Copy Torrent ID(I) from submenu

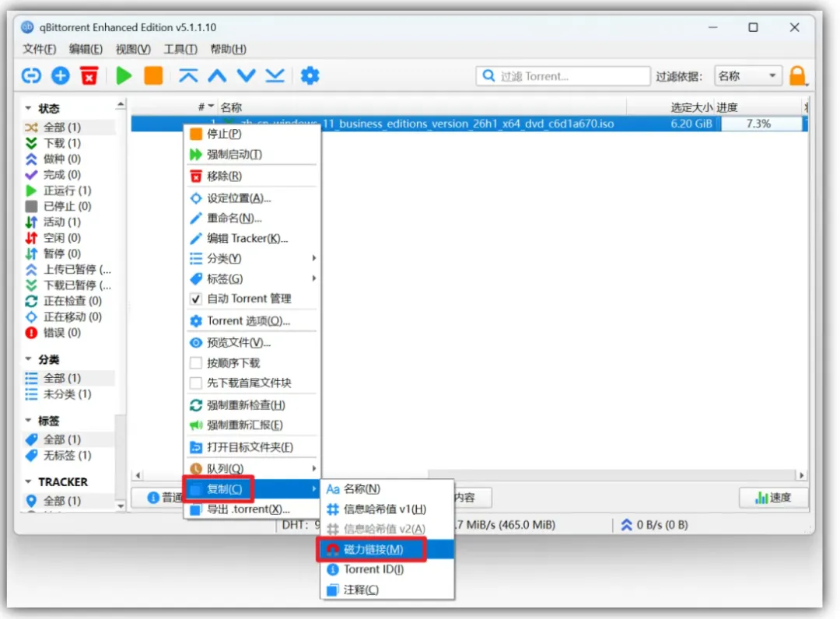(x=387, y=569)
